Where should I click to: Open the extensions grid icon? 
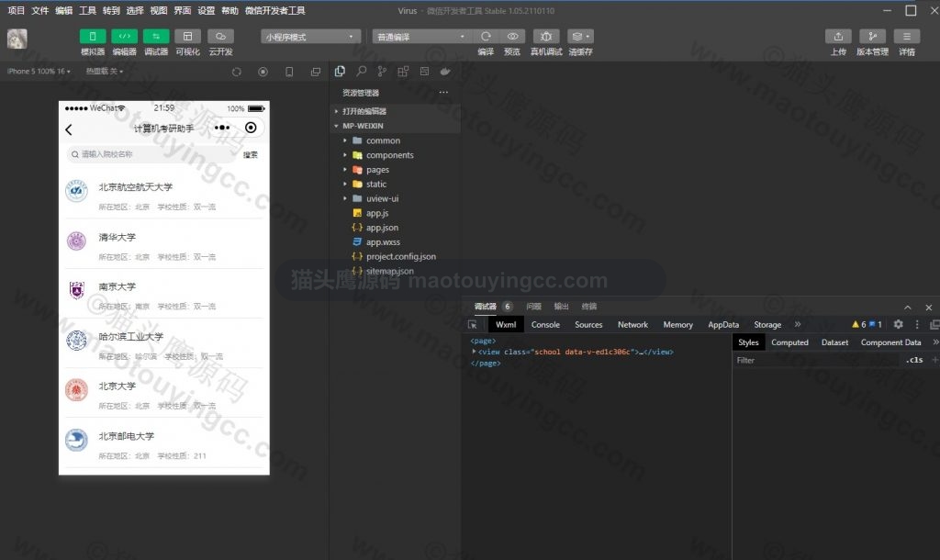403,72
